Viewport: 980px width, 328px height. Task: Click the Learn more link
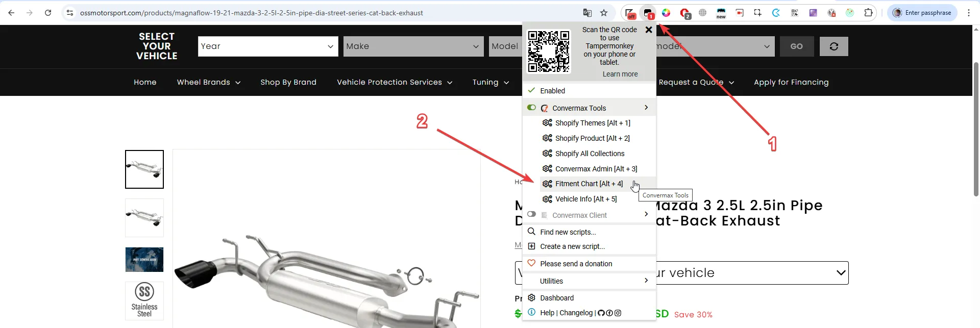pos(620,74)
